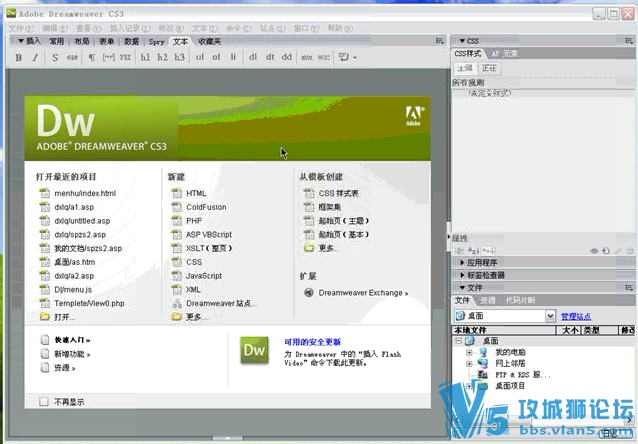Insert a paragraph with the ¶ icon
The width and height of the screenshot is (638, 444).
92,57
